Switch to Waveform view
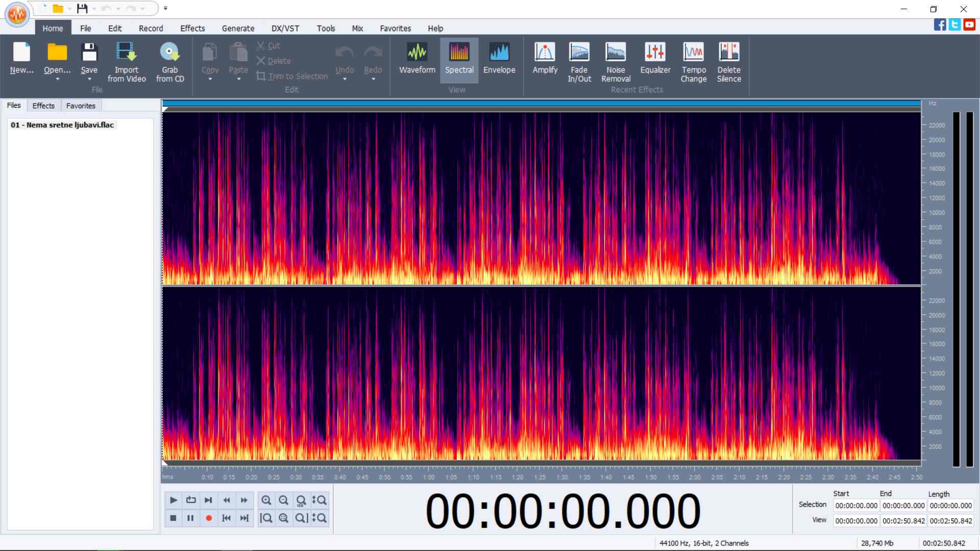 pyautogui.click(x=416, y=58)
